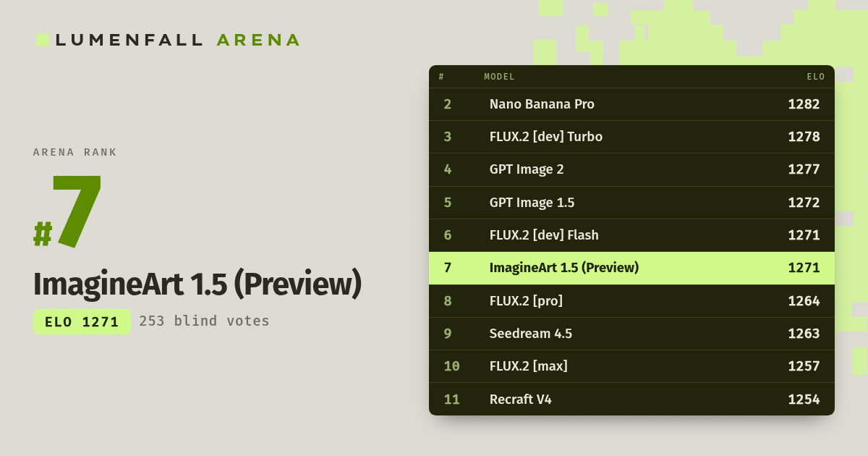Click the ImagineArt 1.5 (Preview) heading
The image size is (868, 456).
point(197,284)
